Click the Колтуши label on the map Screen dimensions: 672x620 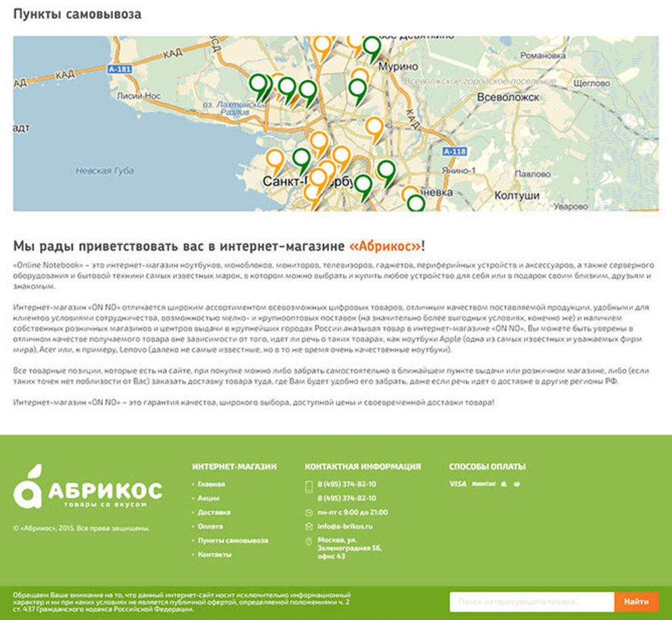[x=517, y=195]
